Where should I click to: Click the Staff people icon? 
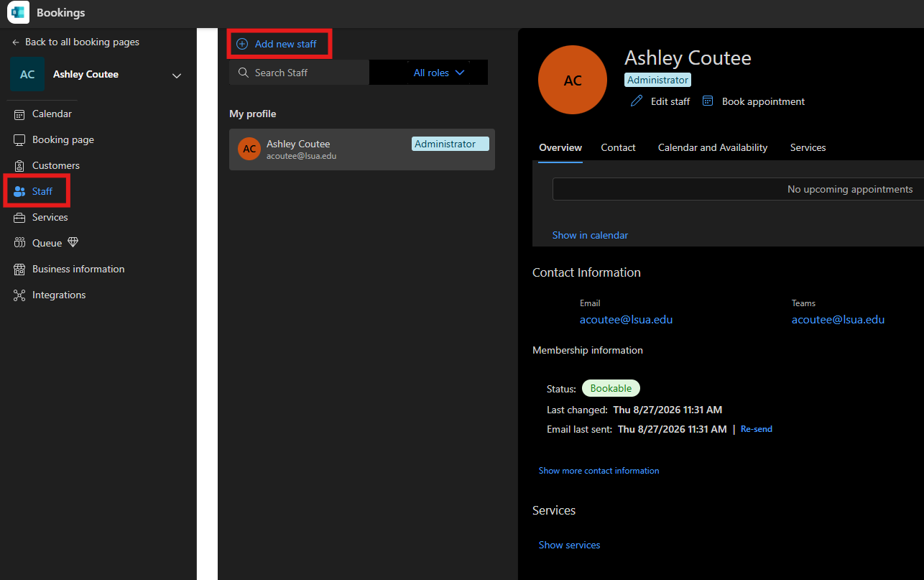[19, 192]
